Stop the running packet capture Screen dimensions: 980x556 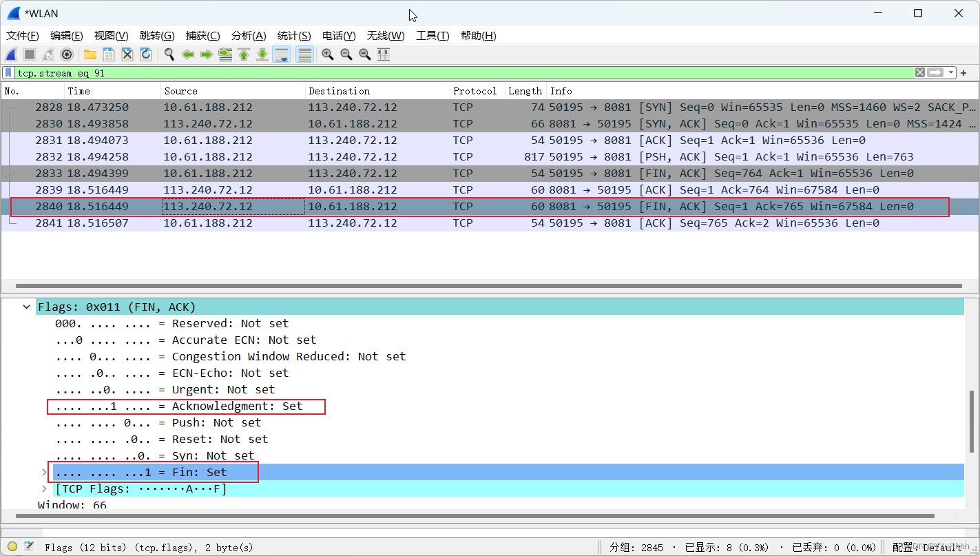tap(30, 54)
